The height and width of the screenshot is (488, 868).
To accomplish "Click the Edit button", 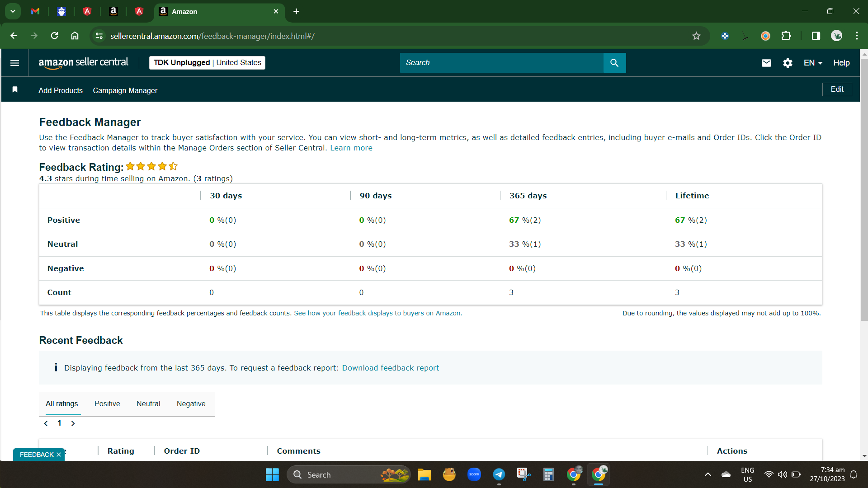I will pos(837,89).
